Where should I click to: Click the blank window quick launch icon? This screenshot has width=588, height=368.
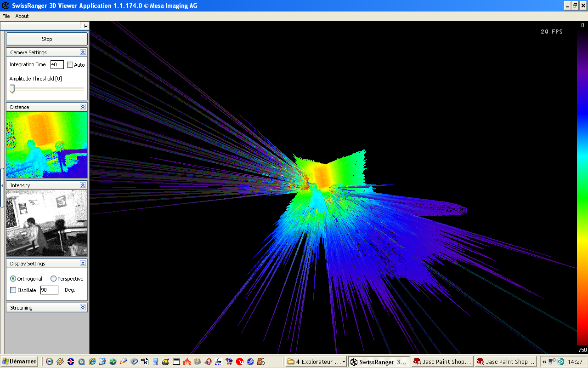[176, 362]
